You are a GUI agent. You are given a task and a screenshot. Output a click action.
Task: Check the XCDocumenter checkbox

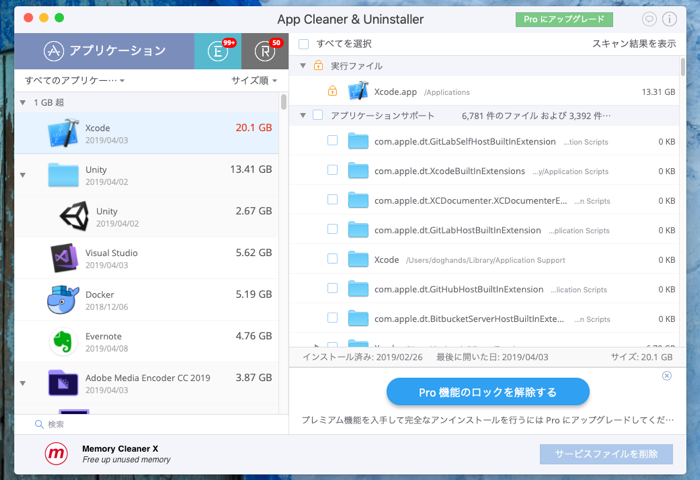[333, 200]
